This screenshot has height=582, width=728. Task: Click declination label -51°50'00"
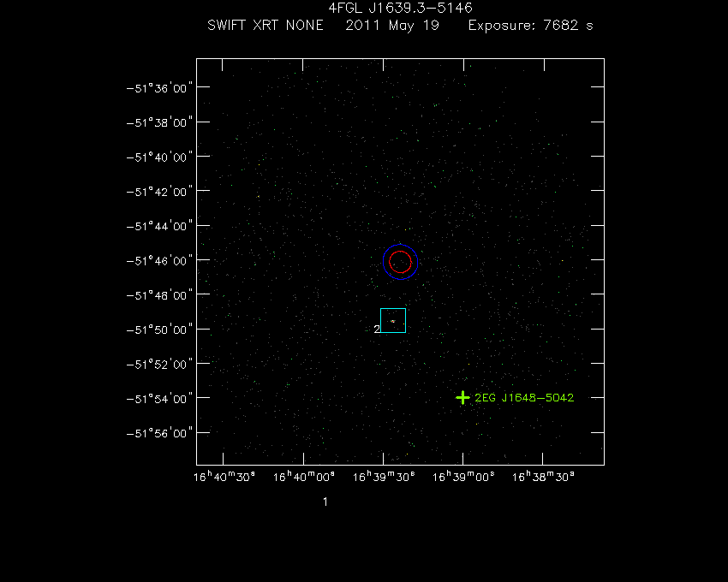coord(159,330)
